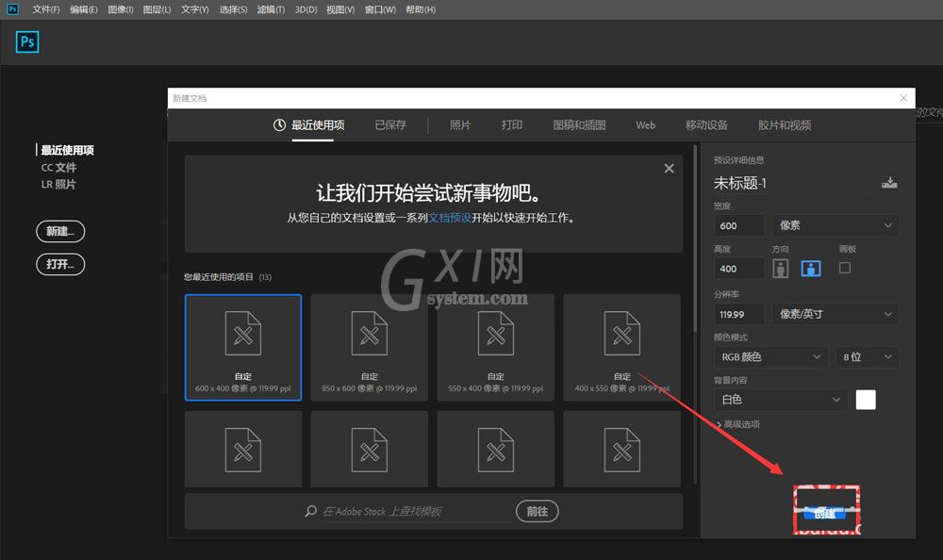
Task: Select the 600 x 400 像素 preset
Action: (x=243, y=347)
